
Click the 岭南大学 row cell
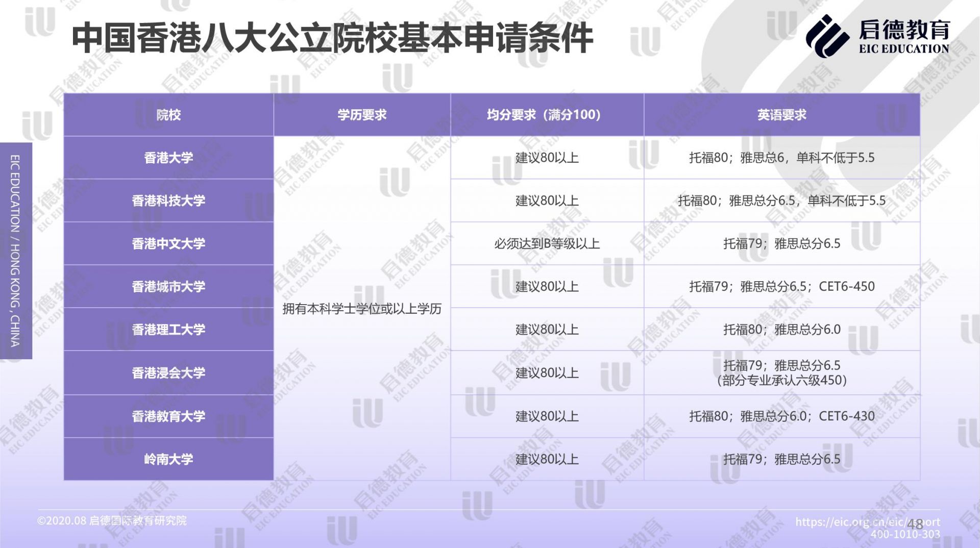pyautogui.click(x=168, y=459)
